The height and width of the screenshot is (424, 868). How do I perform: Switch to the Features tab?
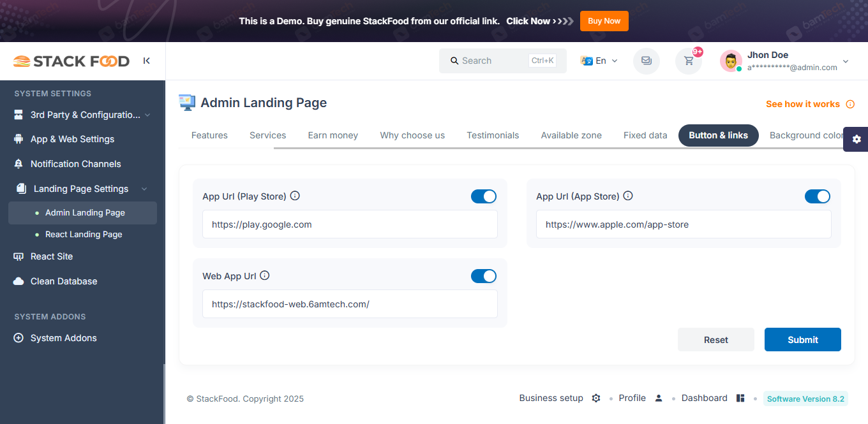[209, 135]
